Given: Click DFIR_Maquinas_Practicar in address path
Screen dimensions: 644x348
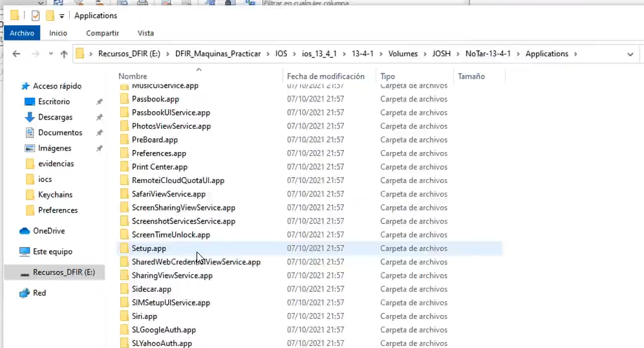Looking at the screenshot, I should tap(218, 54).
